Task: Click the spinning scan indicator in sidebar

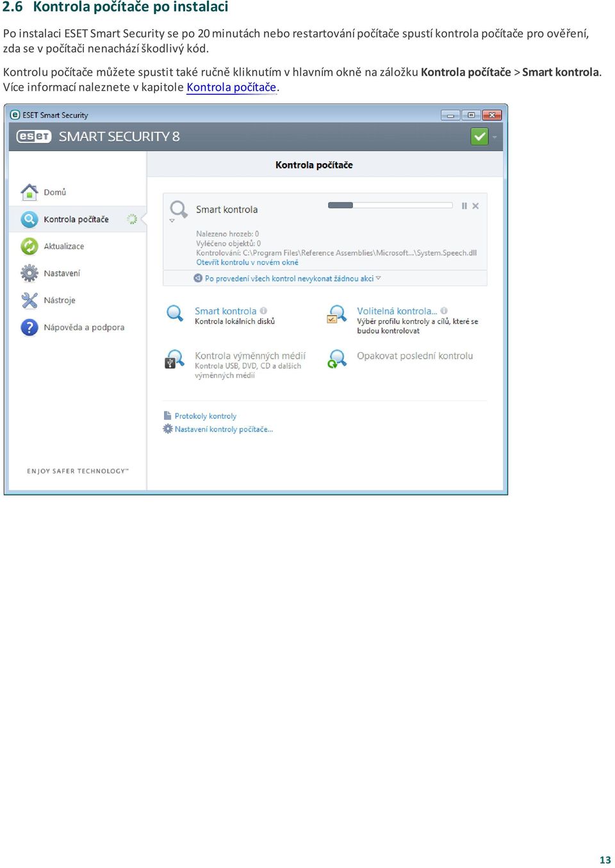Action: coord(132,220)
